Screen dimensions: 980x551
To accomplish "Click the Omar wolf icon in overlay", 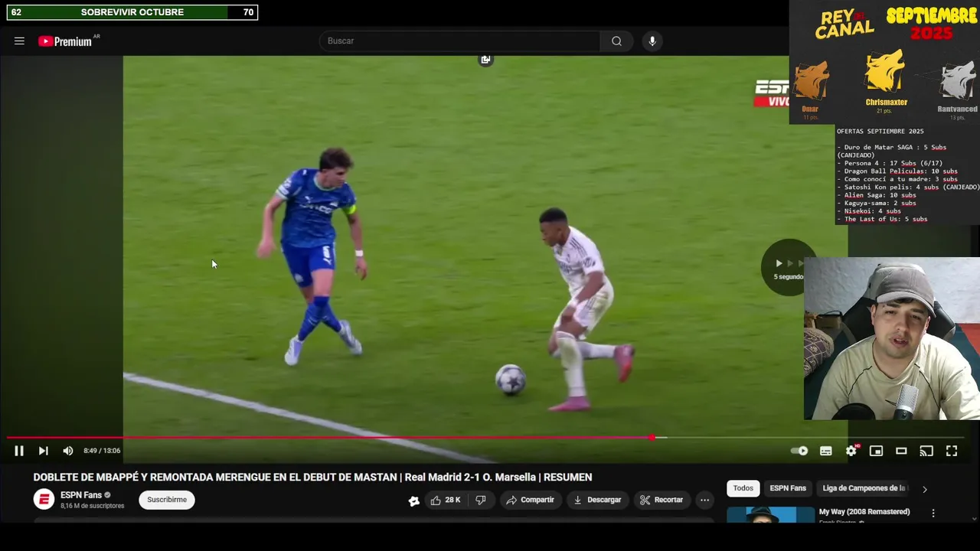I will pos(811,81).
